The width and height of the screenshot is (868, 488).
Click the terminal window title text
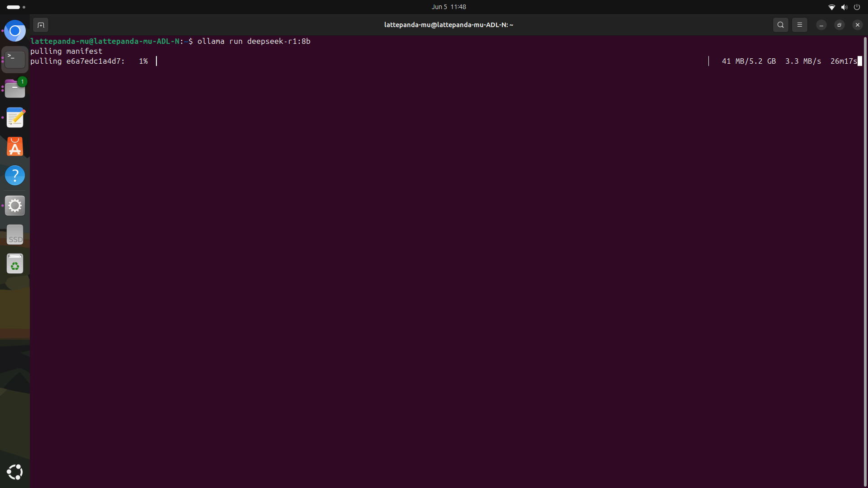click(448, 25)
